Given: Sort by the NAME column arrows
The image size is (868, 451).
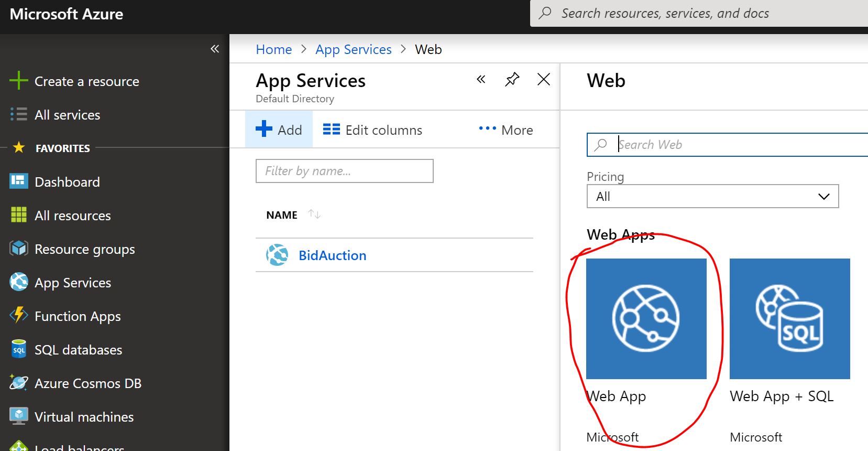Looking at the screenshot, I should pyautogui.click(x=314, y=214).
